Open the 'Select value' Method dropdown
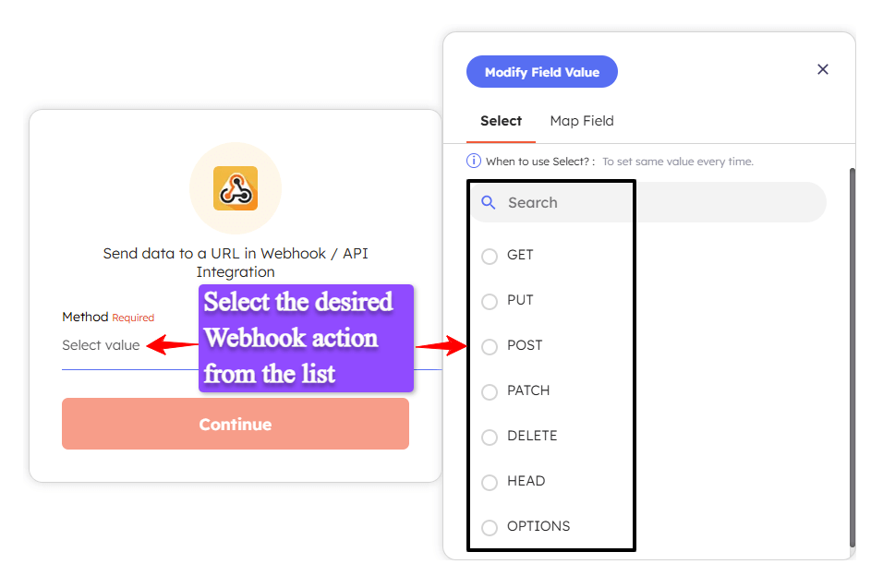The image size is (883, 588). click(102, 344)
